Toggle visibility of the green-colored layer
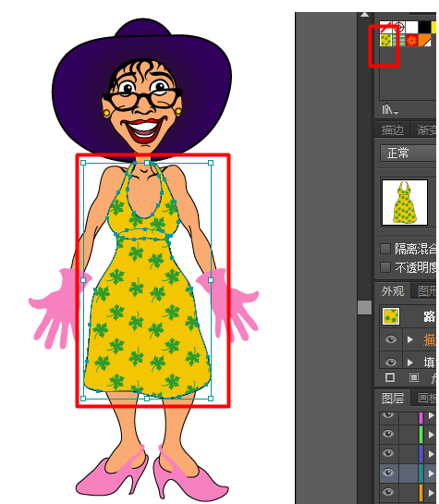 [x=388, y=434]
